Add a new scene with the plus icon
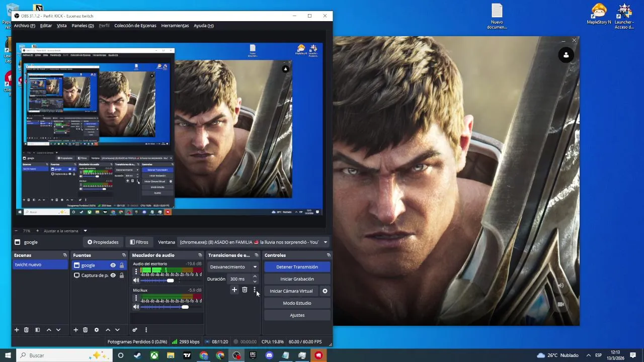Viewport: 644px width, 362px height. pyautogui.click(x=17, y=330)
